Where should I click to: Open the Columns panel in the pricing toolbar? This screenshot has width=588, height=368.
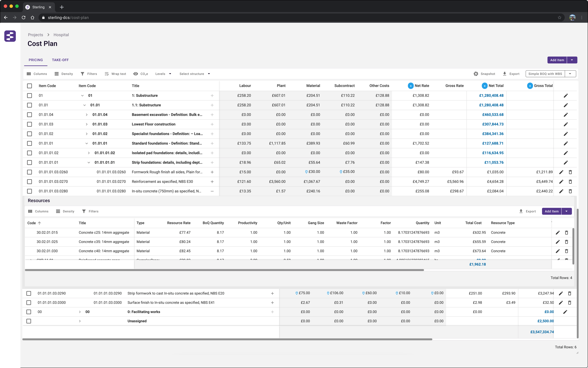[x=37, y=74]
